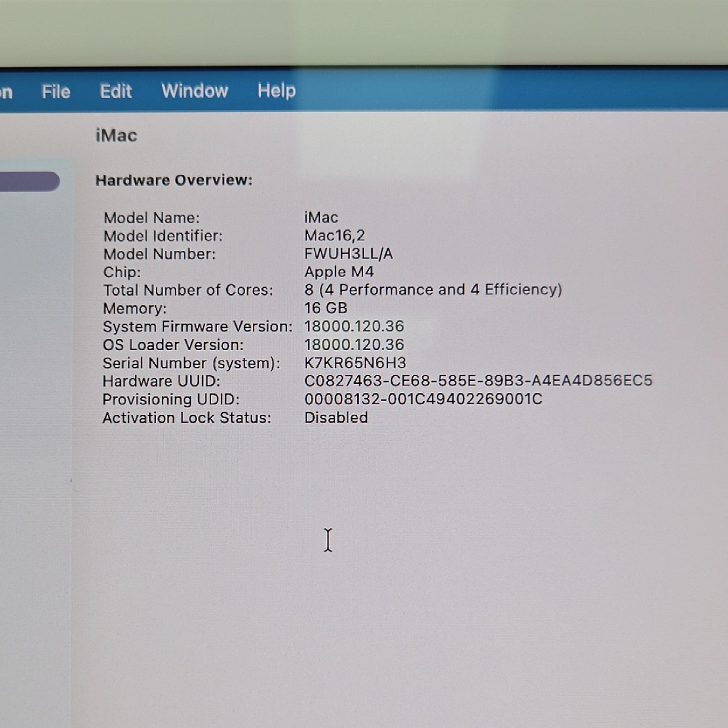Select System Firmware Version value 18000.120.36
728x728 pixels.
click(354, 326)
